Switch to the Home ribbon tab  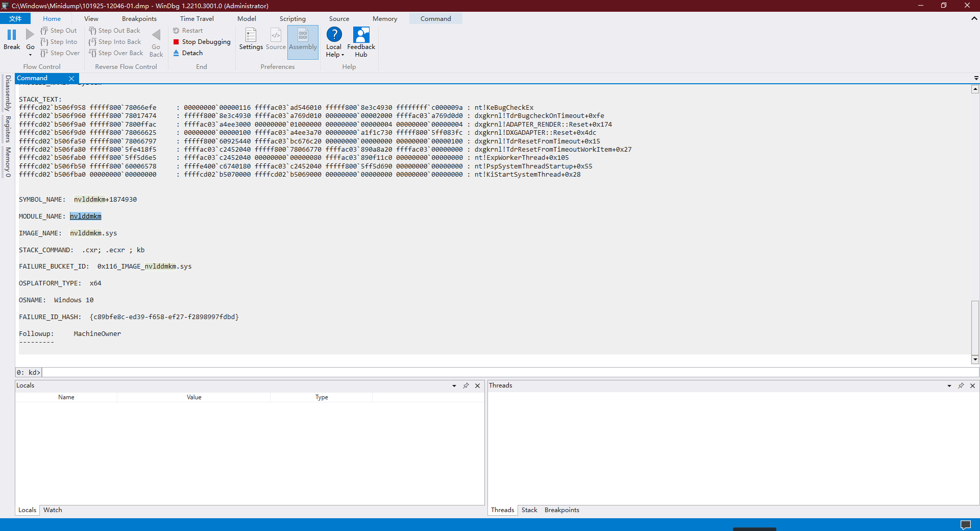[x=52, y=19]
